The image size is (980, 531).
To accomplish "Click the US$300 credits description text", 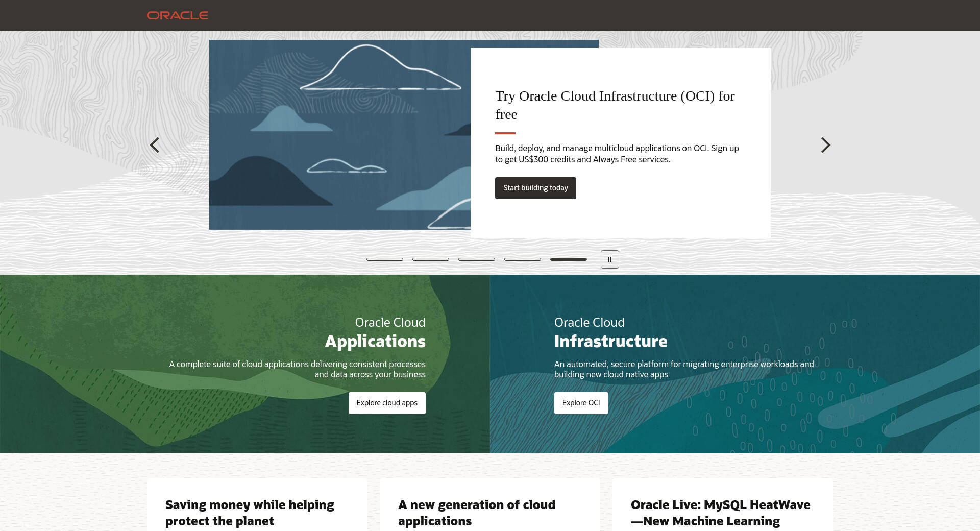I will [x=617, y=154].
